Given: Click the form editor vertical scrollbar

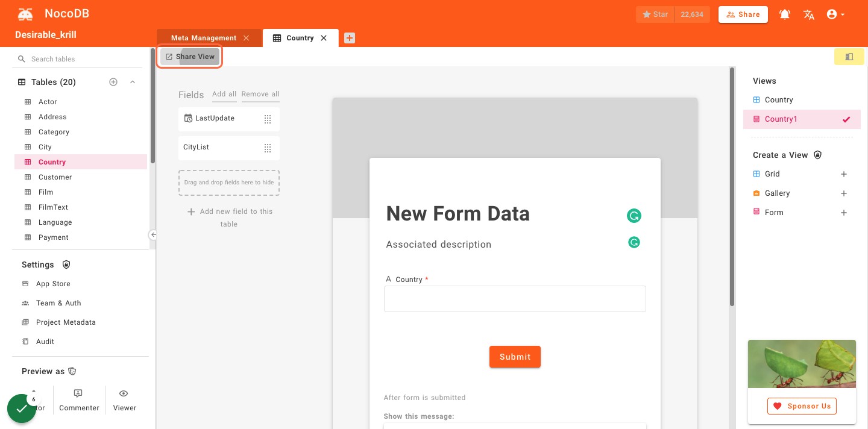Looking at the screenshot, I should [x=732, y=187].
